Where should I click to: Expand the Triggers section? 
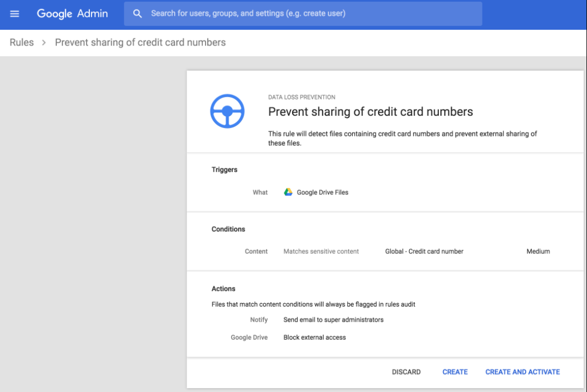tap(225, 170)
